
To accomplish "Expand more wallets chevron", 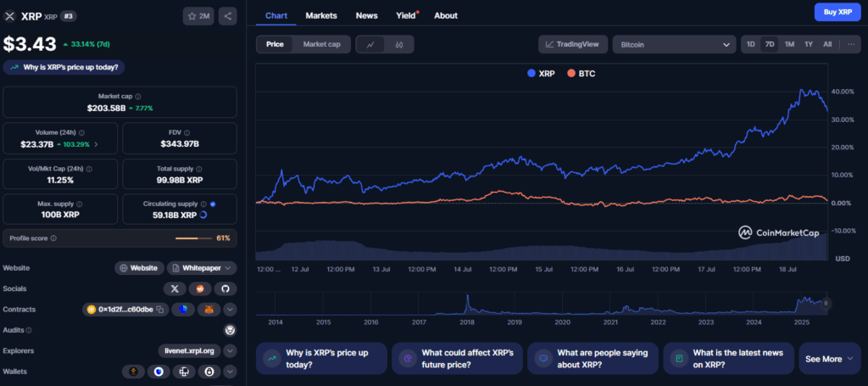I will click(231, 372).
